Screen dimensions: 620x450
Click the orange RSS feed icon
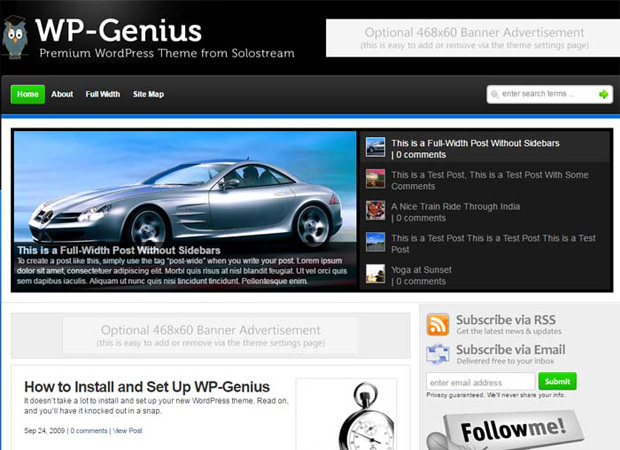tap(438, 324)
